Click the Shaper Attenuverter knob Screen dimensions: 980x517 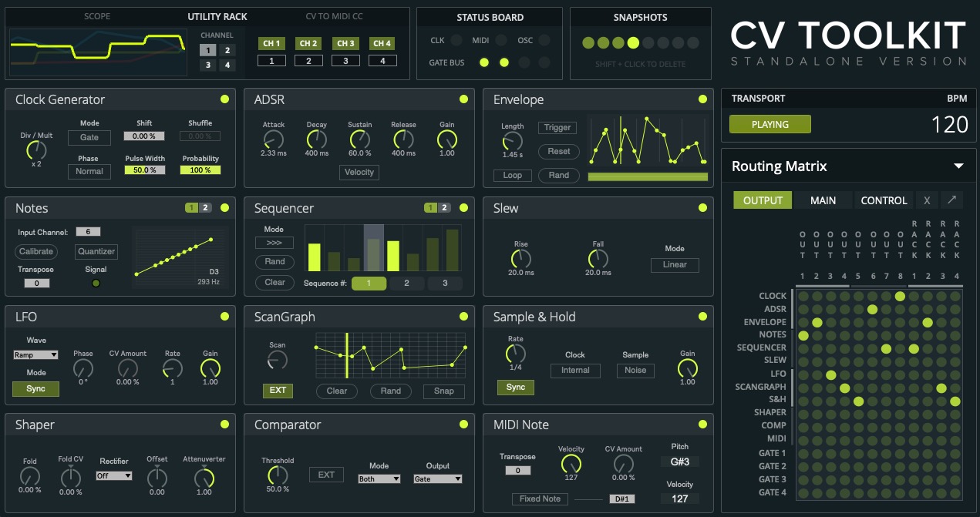coord(204,478)
